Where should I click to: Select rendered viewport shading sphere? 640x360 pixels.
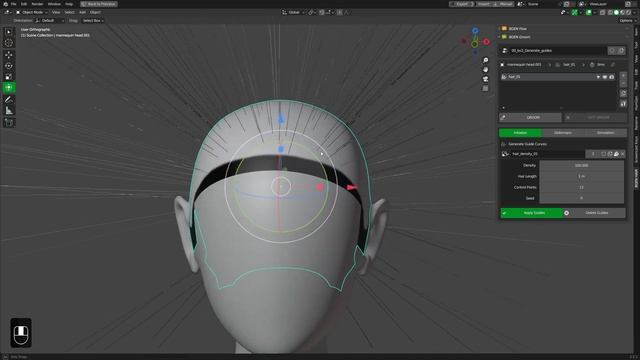[x=629, y=13]
